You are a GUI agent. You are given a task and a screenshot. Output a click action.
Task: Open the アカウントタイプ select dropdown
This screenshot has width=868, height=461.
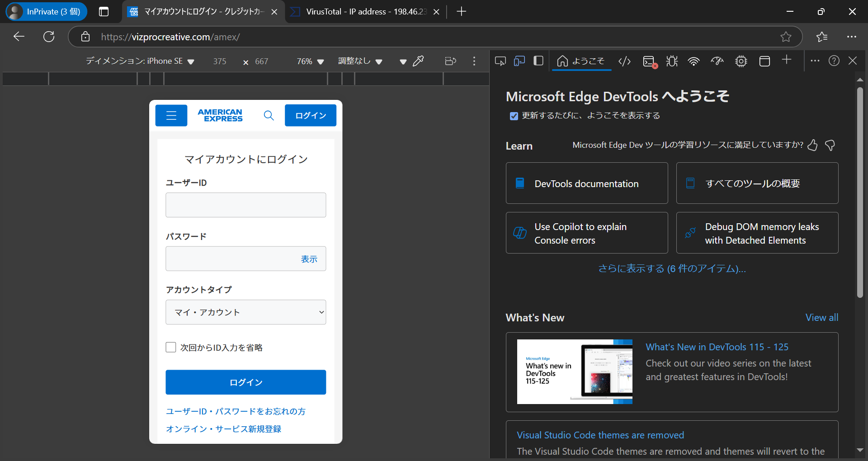tap(246, 312)
